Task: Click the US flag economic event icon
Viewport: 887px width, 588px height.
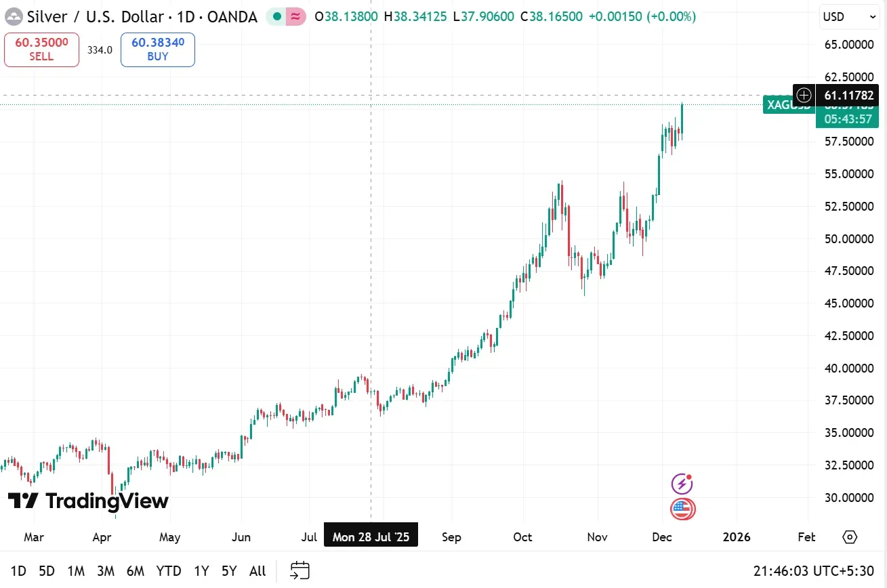Action: (682, 509)
